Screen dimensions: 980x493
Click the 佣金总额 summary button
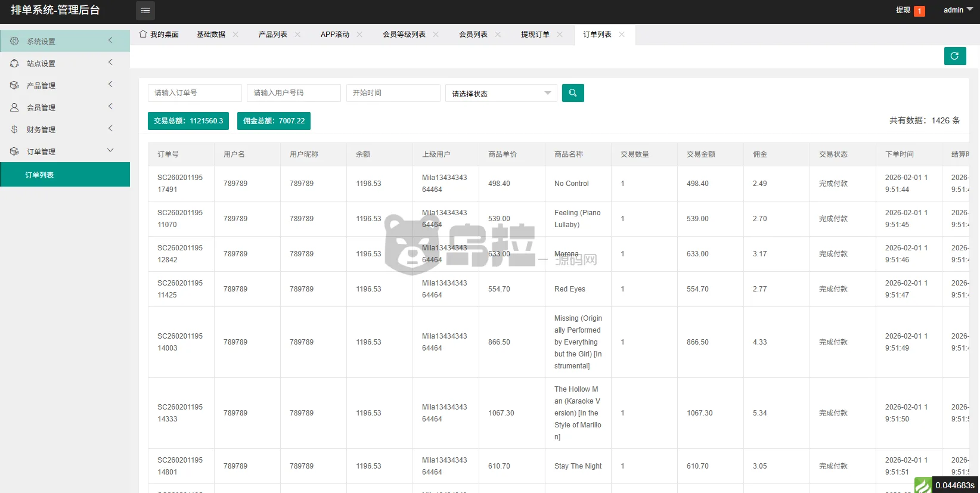(274, 121)
